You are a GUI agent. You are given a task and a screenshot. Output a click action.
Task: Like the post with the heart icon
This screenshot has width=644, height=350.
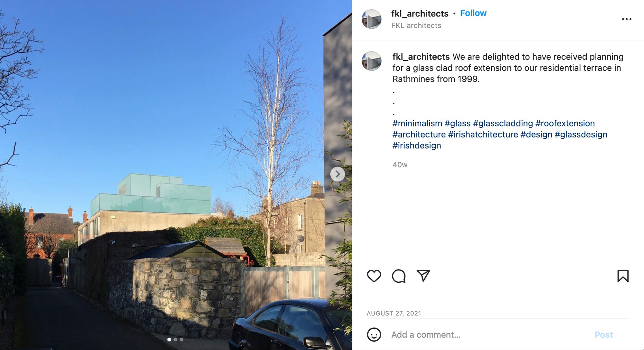pos(374,276)
